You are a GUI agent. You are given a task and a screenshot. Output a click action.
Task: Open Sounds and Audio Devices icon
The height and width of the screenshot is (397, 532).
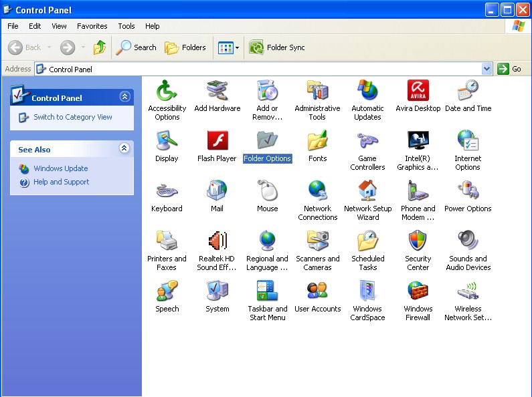tap(468, 241)
